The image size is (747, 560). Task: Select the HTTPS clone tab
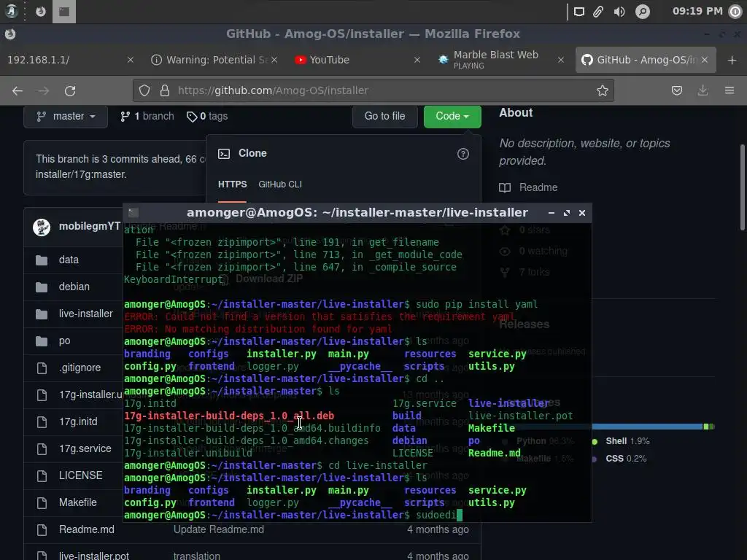tap(233, 184)
